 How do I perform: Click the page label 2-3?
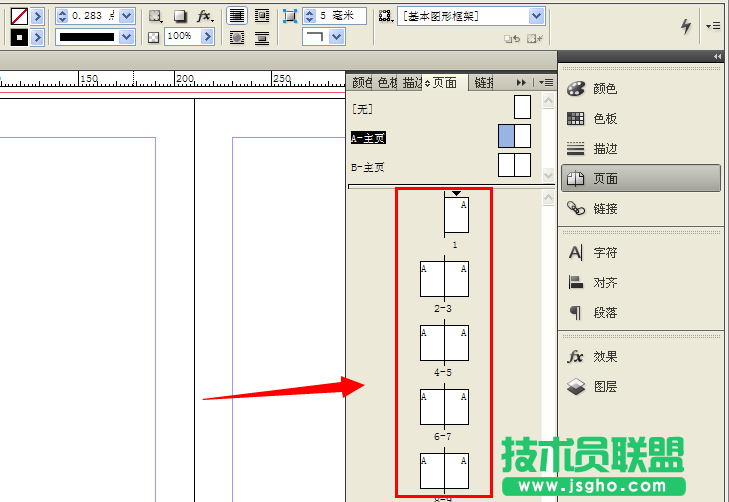(x=443, y=309)
